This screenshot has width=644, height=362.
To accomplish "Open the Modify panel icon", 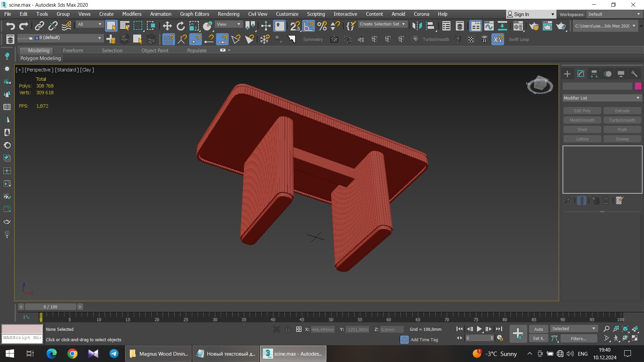I will coord(581,74).
